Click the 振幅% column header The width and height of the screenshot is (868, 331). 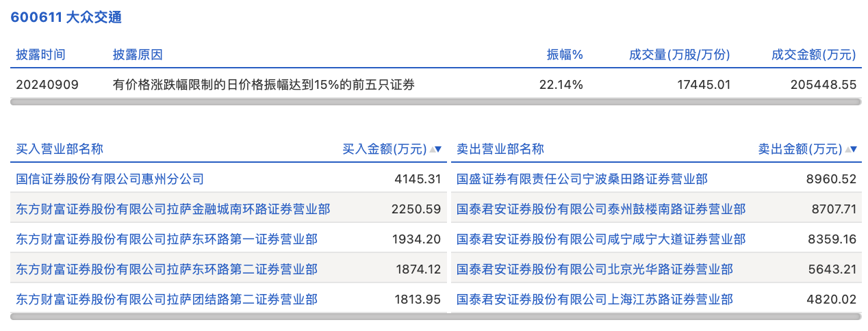click(x=564, y=55)
